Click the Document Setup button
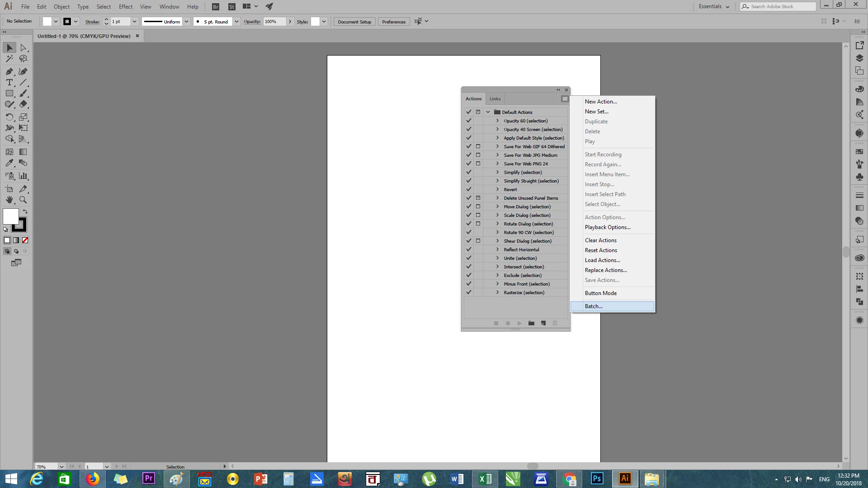Viewport: 868px width, 488px height. 354,22
